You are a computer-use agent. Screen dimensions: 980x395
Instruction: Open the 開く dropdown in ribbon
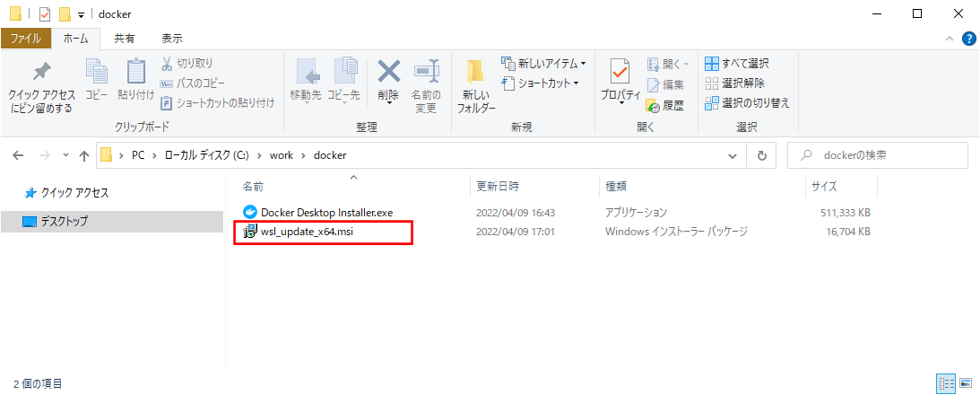(667, 64)
